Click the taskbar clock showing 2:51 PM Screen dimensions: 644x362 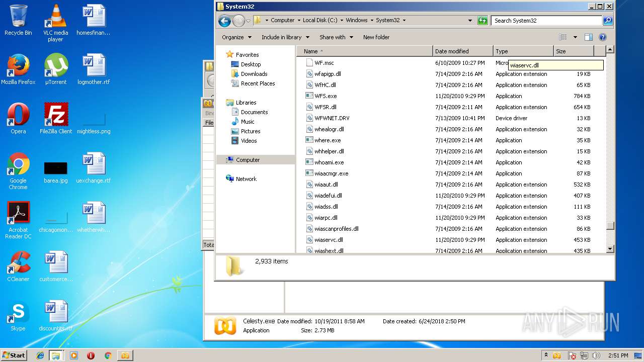click(x=618, y=355)
